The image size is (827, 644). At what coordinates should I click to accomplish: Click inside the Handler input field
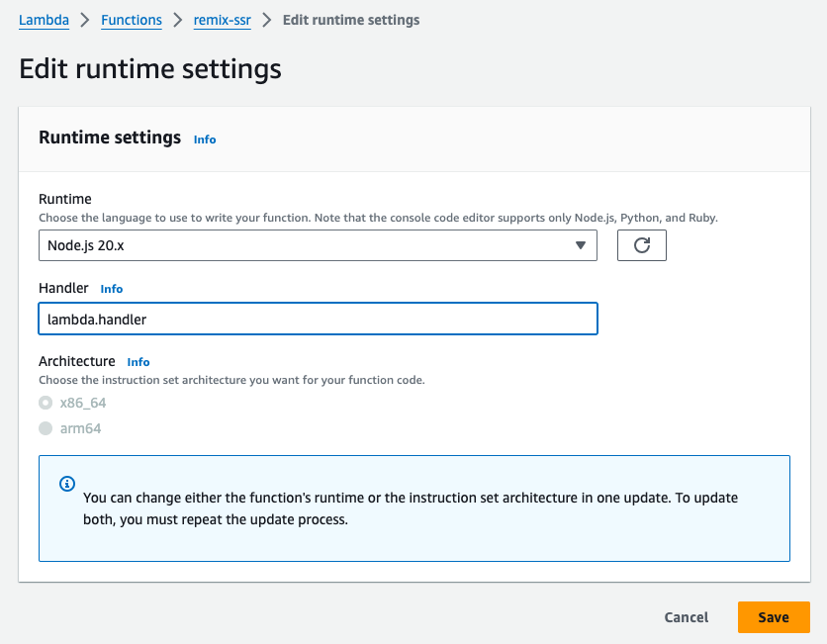pyautogui.click(x=318, y=319)
